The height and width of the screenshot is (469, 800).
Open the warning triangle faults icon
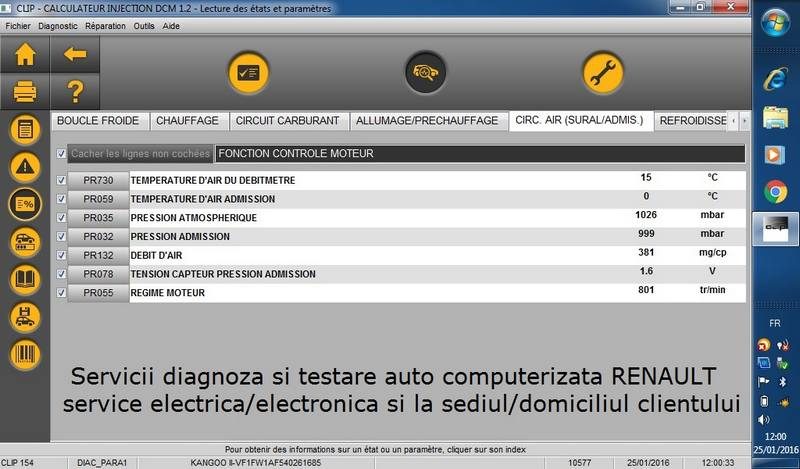(23, 166)
